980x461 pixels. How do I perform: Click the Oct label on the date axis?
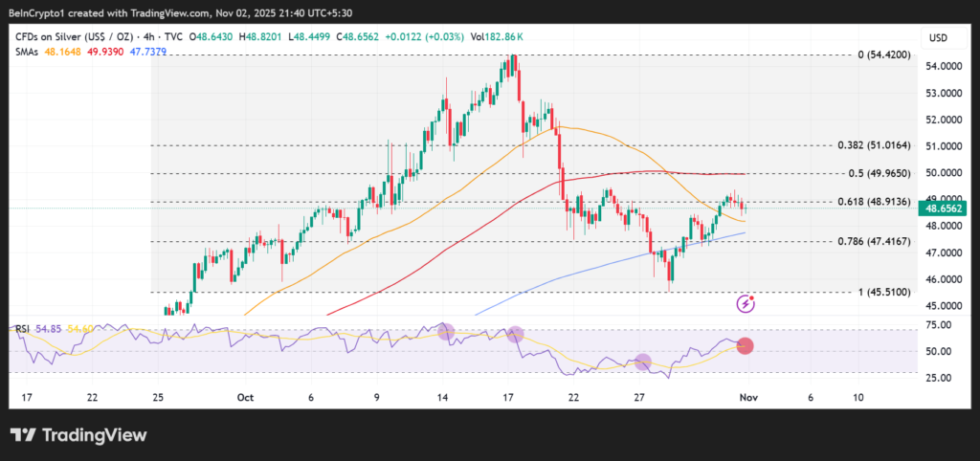(244, 397)
